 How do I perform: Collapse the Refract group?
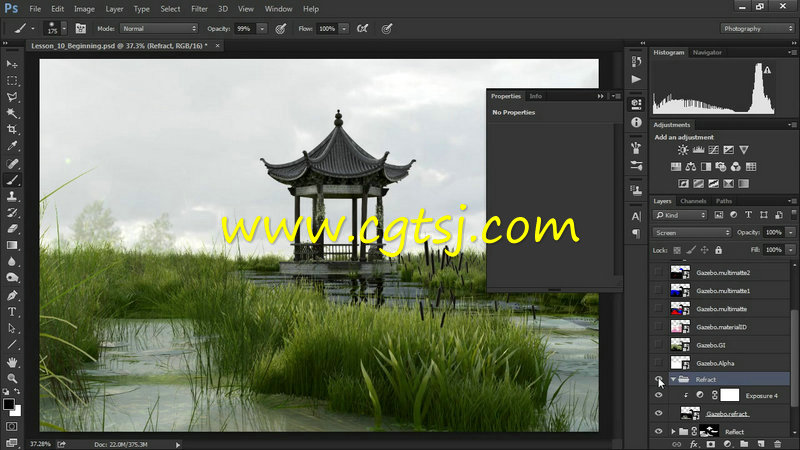(x=673, y=379)
